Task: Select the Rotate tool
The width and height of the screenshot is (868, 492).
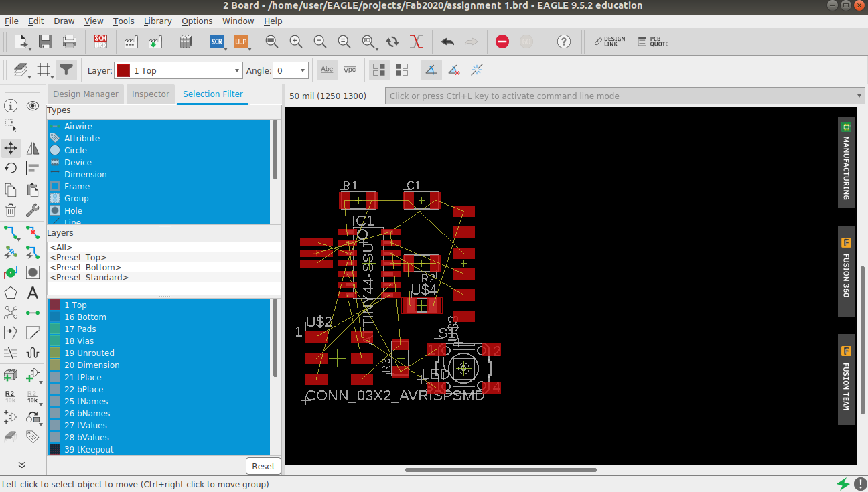Action: click(11, 168)
